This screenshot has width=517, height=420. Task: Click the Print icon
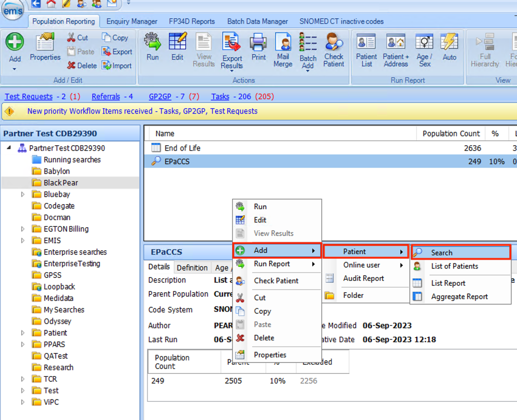[258, 42]
